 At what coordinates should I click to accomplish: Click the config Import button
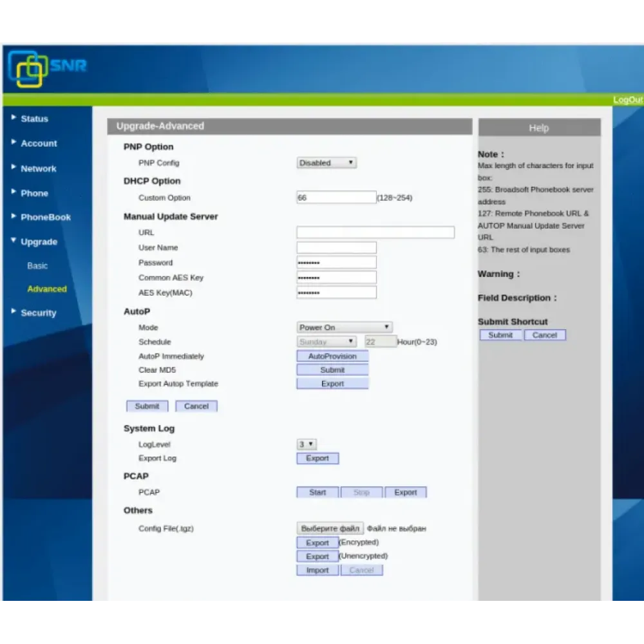[x=317, y=570]
